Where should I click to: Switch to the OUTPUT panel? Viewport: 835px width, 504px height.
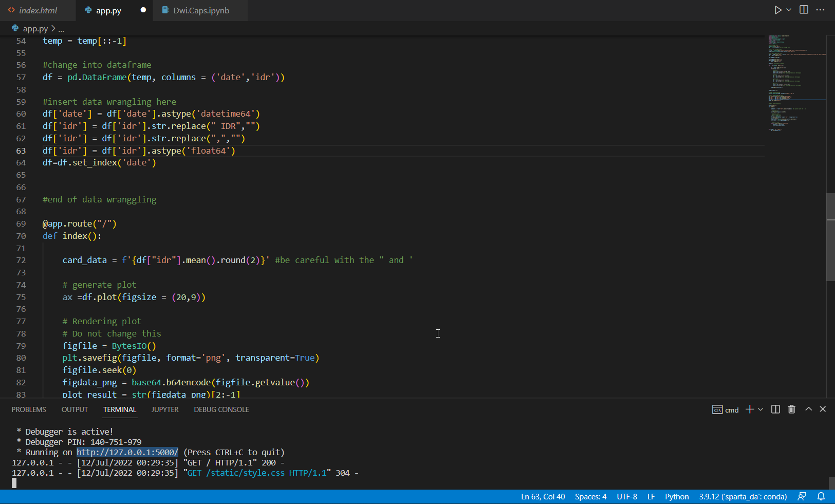click(x=75, y=409)
